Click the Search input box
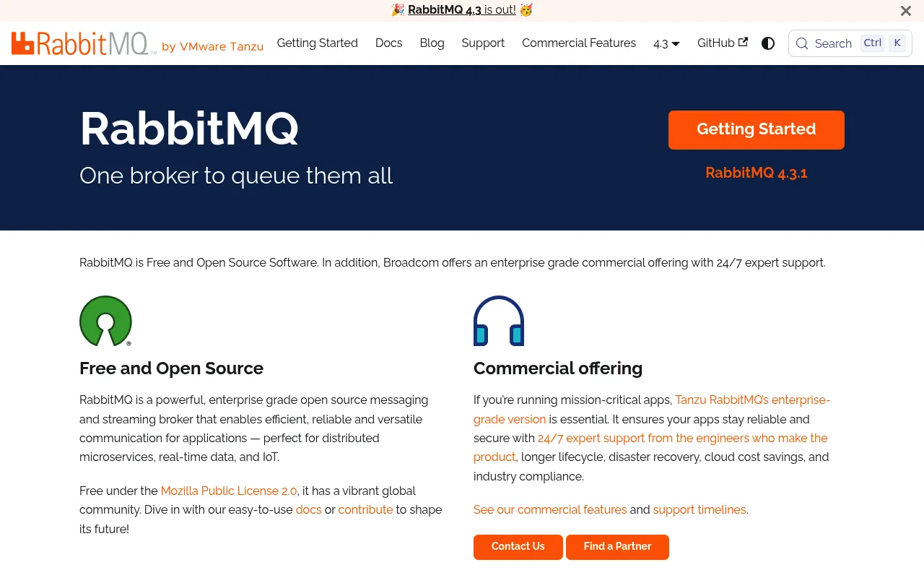This screenshot has height=578, width=924. (850, 43)
